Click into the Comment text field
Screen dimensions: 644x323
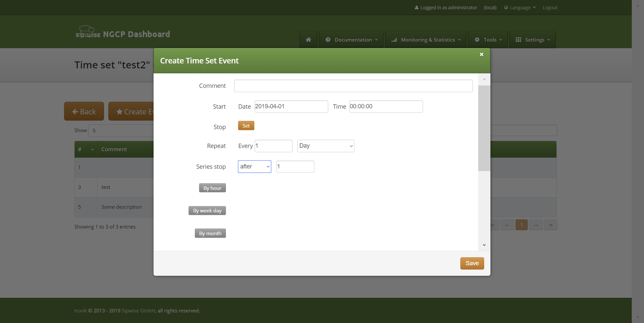tap(353, 86)
